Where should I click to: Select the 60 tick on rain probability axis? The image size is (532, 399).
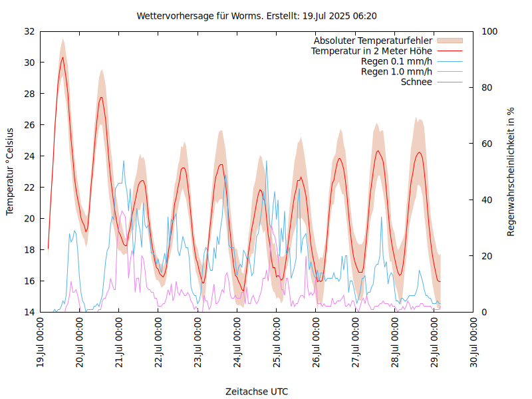pos(487,144)
